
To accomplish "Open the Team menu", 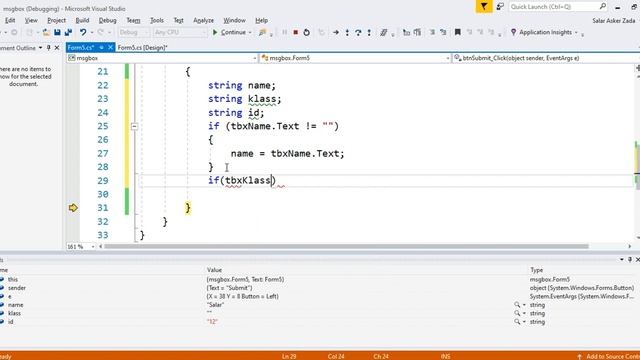I will click(133, 20).
